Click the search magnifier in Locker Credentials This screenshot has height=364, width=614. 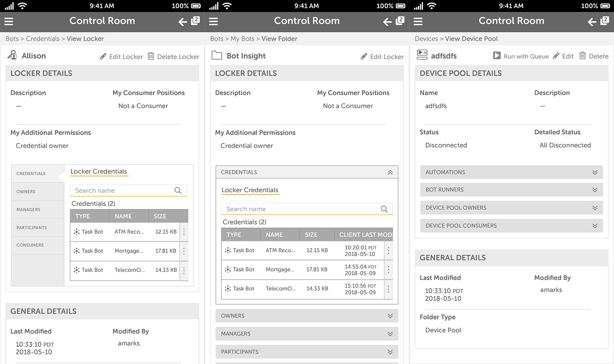(178, 190)
